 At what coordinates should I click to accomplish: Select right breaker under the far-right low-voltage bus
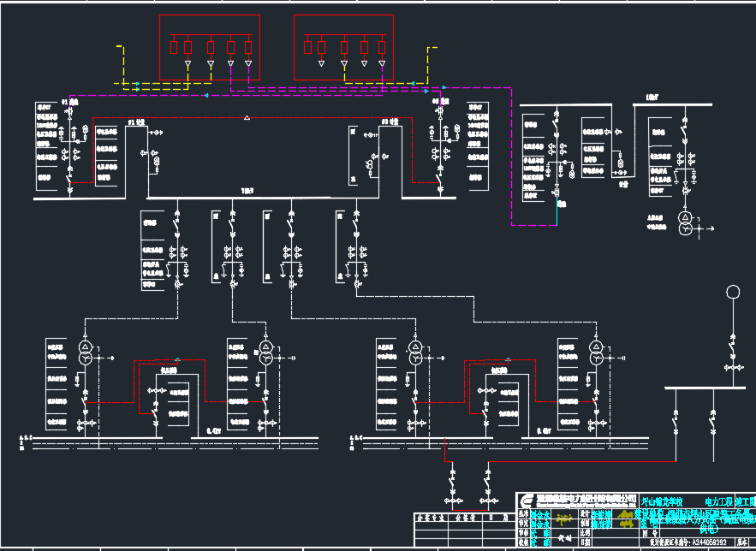pos(713,424)
